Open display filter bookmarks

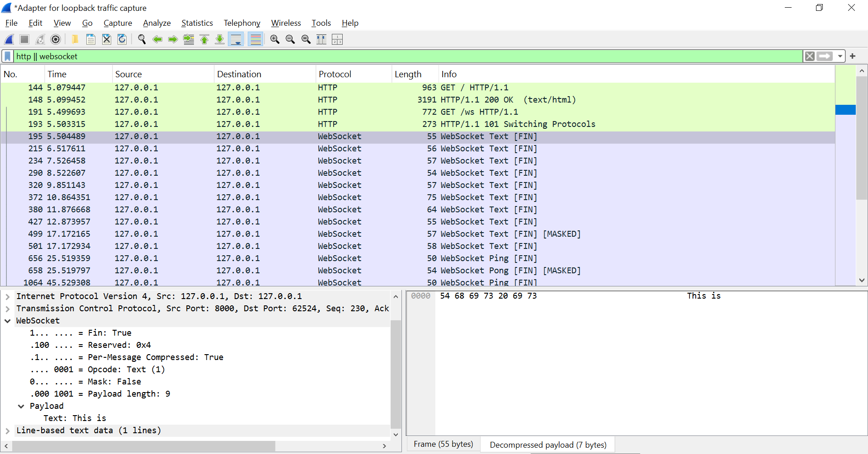coord(8,56)
